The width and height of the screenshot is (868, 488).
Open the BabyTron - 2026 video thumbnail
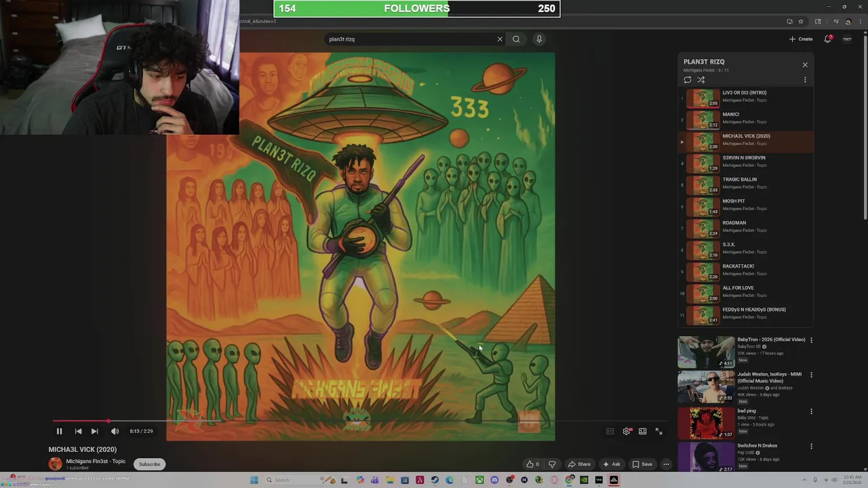(x=706, y=352)
